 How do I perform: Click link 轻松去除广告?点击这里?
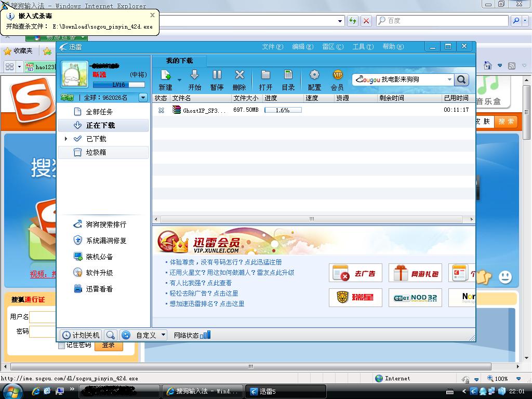[204, 294]
